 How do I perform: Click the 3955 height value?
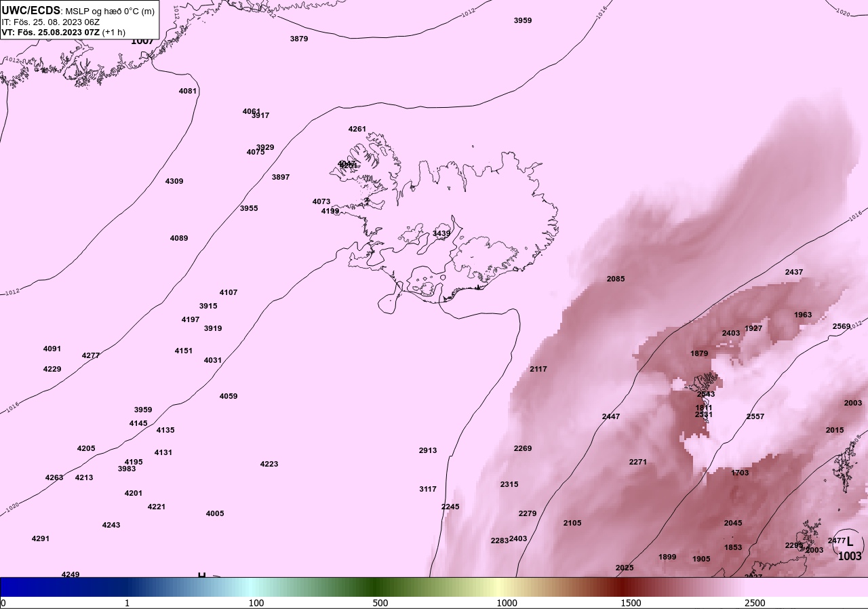coord(249,208)
